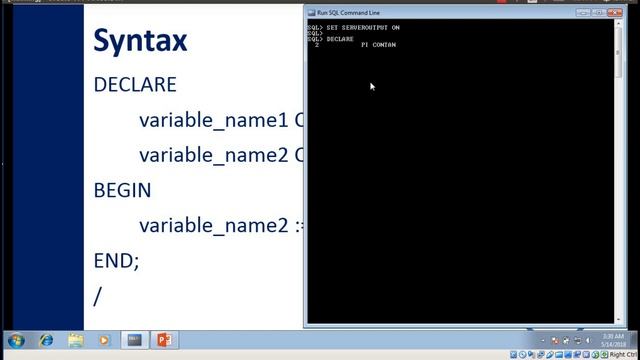Click the 'SET SERVEROUTPUT ON' console line
This screenshot has height=360, width=640.
pyautogui.click(x=363, y=28)
